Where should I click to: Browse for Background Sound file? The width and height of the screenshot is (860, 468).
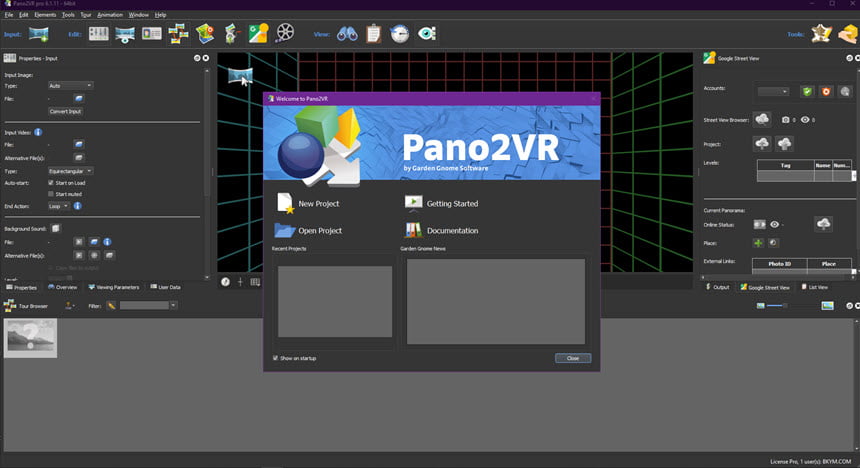[94, 242]
